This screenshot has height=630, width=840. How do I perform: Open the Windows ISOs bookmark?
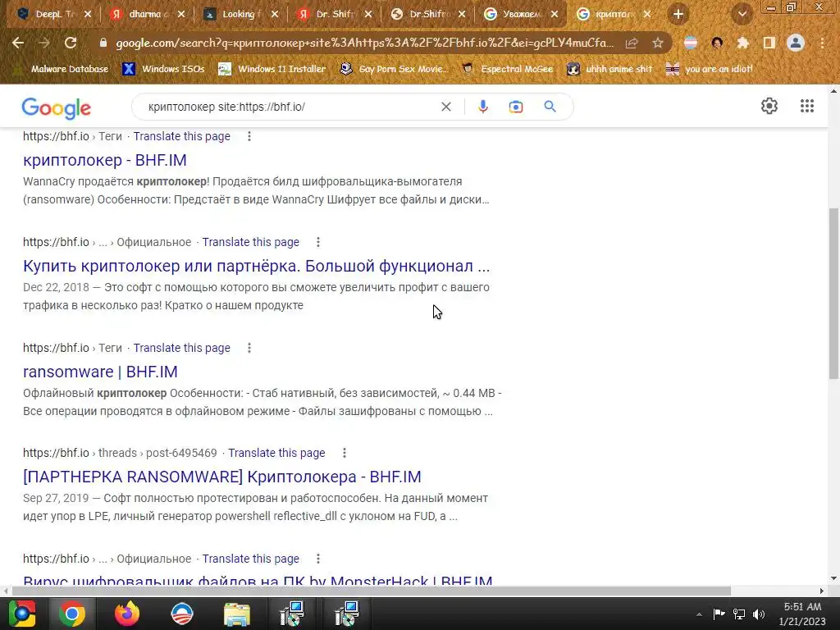[163, 69]
